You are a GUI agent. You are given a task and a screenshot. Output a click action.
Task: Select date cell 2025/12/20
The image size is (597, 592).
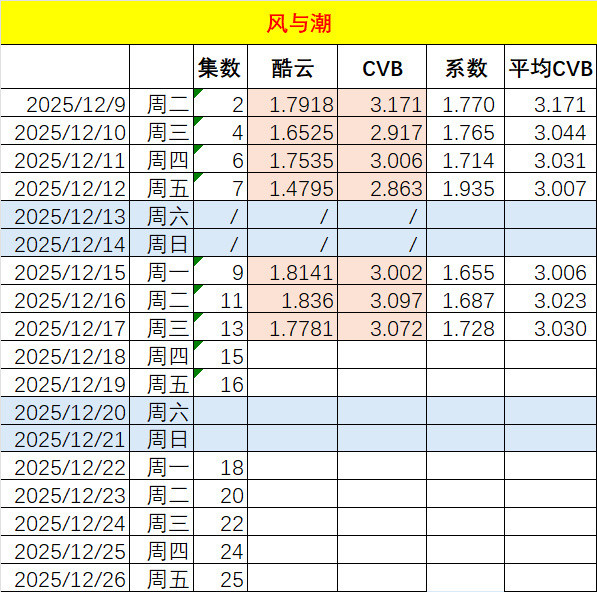pos(65,411)
